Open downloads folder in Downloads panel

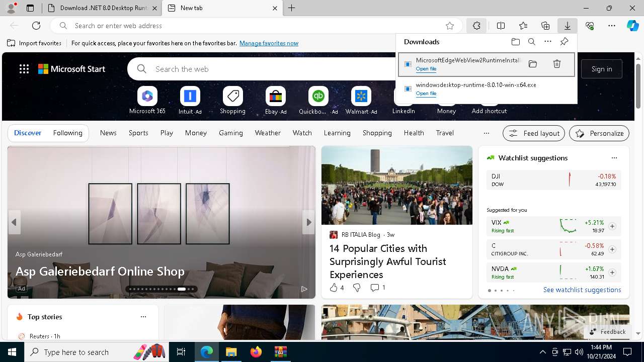pyautogui.click(x=515, y=42)
